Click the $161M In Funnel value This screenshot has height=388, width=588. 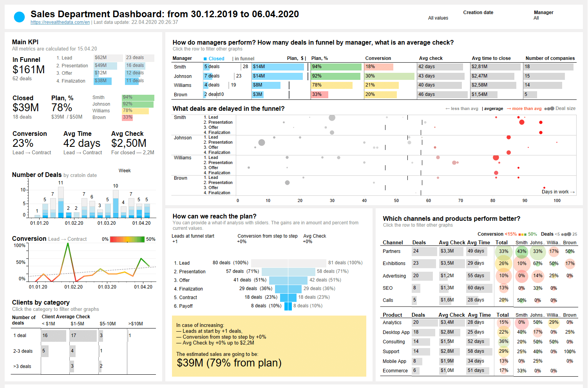click(29, 70)
